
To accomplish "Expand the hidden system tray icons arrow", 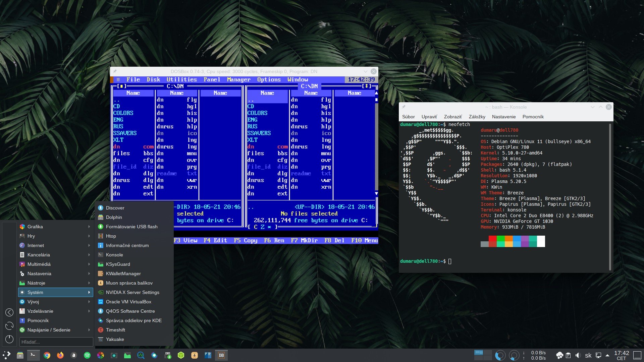I will (607, 355).
